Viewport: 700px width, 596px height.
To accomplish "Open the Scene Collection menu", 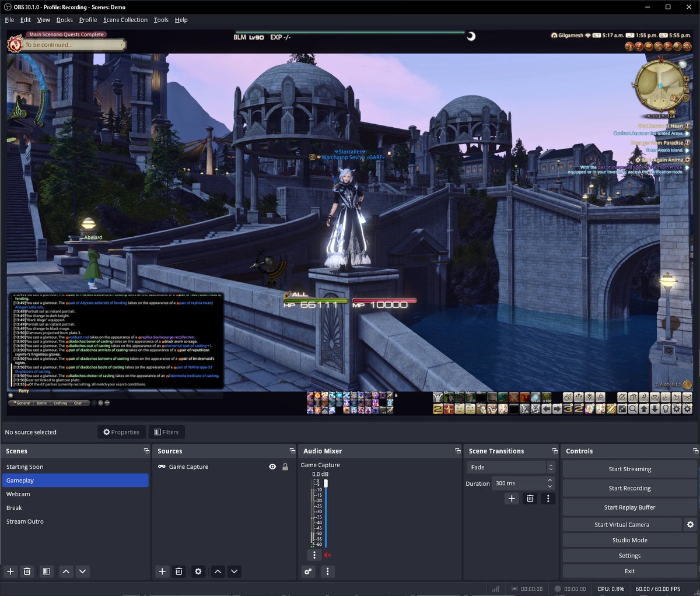I will 125,20.
